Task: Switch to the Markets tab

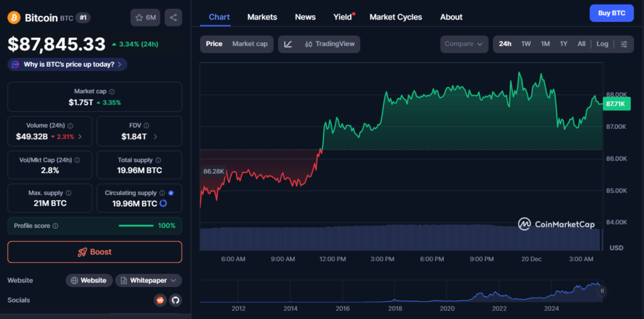Action: (262, 17)
